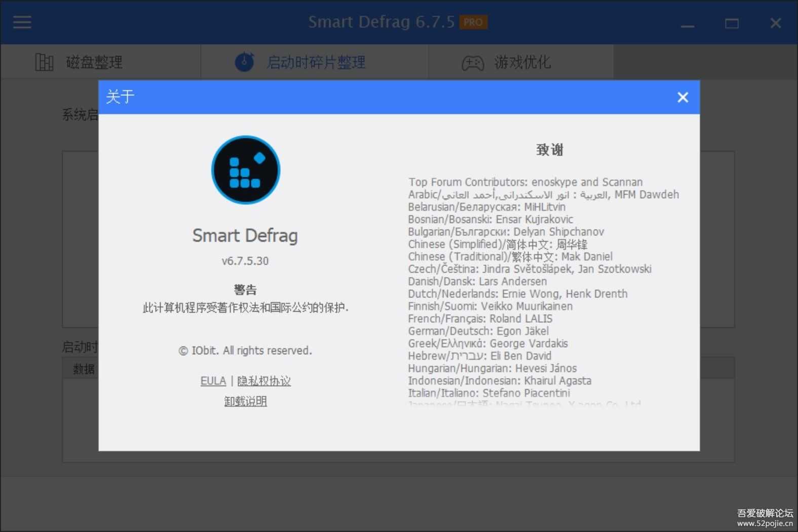Open the EULA link
This screenshot has width=798, height=532.
pyautogui.click(x=213, y=381)
